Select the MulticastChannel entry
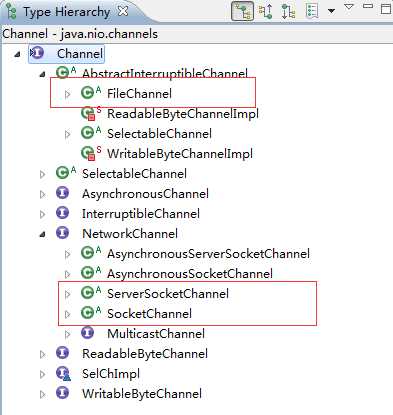This screenshot has width=393, height=415. [x=156, y=334]
